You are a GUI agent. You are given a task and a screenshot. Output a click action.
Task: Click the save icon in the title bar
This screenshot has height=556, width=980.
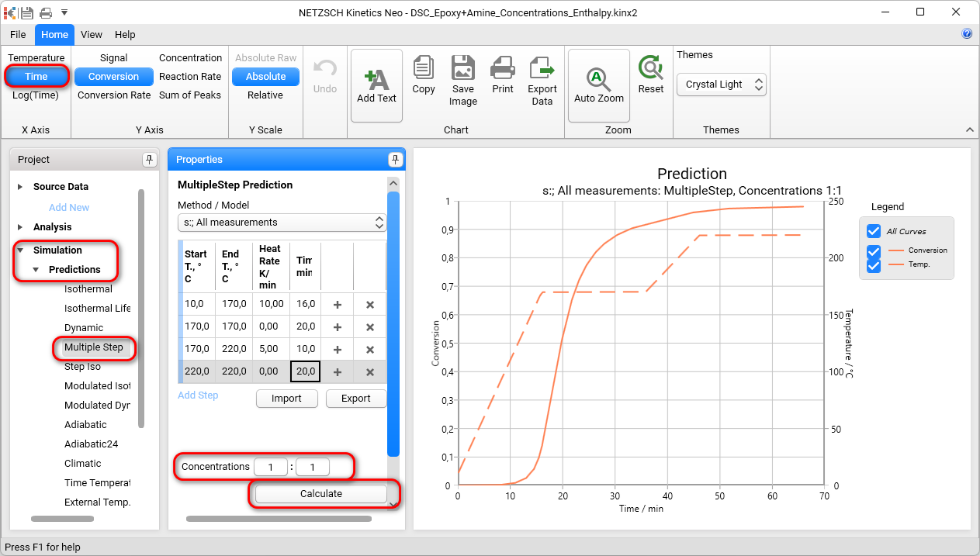tap(28, 12)
